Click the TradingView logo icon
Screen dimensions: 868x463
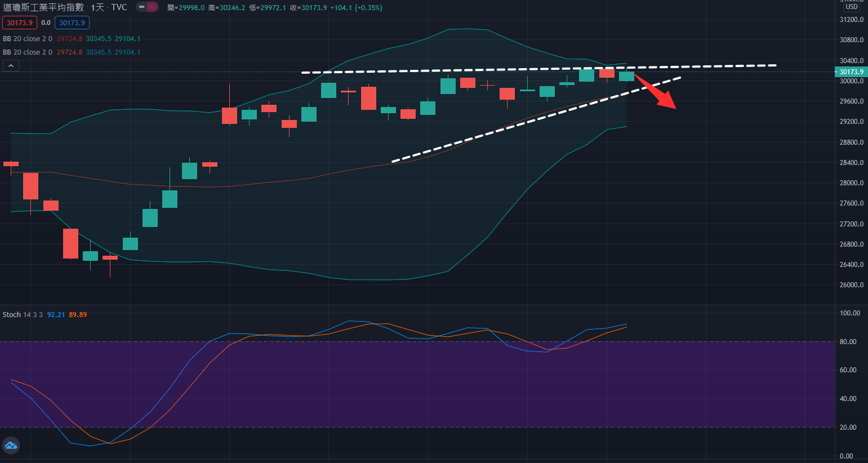coord(11,446)
